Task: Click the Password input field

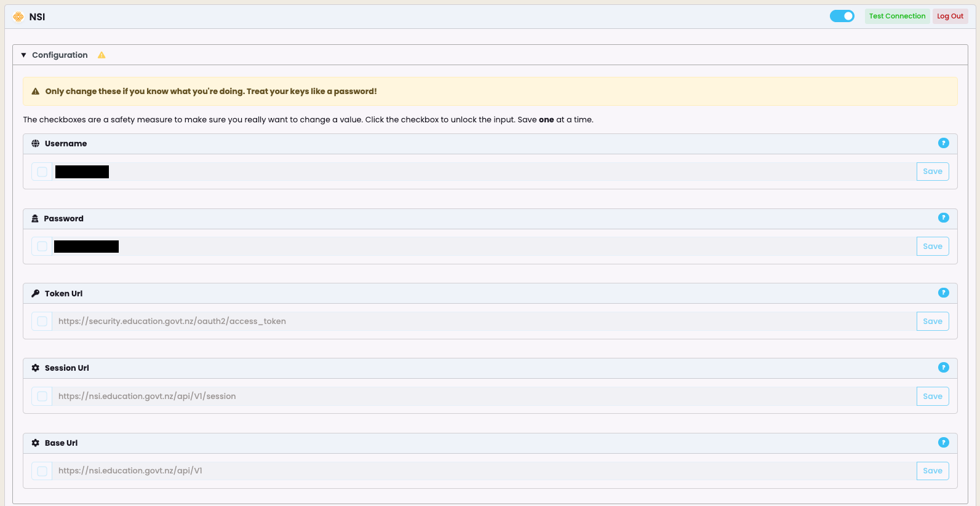Action: tap(484, 247)
